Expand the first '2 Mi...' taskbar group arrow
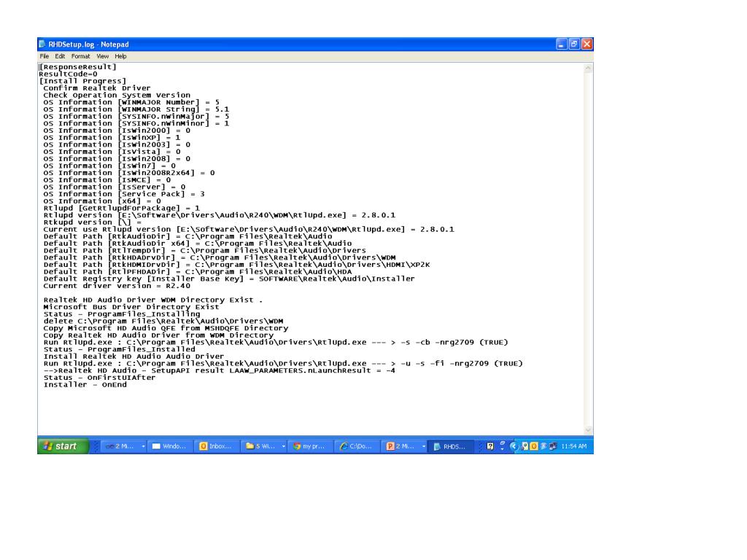This screenshot has width=747, height=560. click(x=143, y=446)
